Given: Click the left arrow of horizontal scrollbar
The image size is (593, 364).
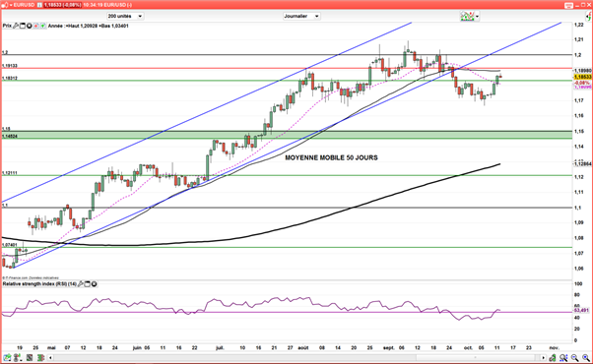Looking at the screenshot, I should point(50,357).
